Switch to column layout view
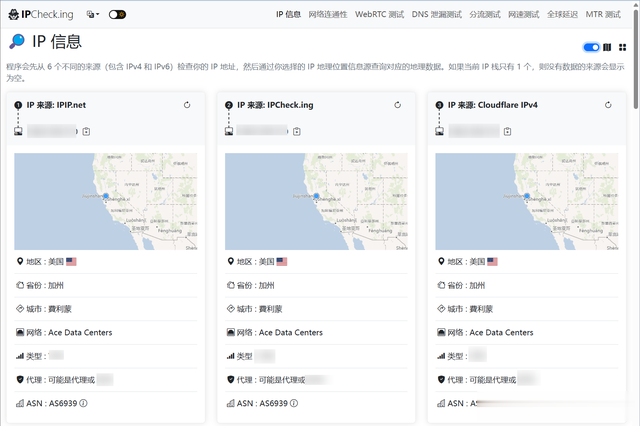This screenshot has width=640, height=426. 607,47
